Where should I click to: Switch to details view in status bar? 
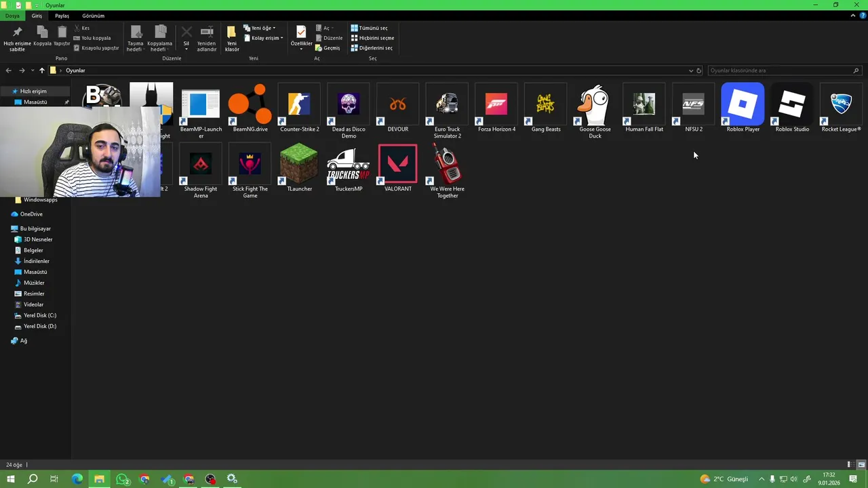tap(850, 465)
